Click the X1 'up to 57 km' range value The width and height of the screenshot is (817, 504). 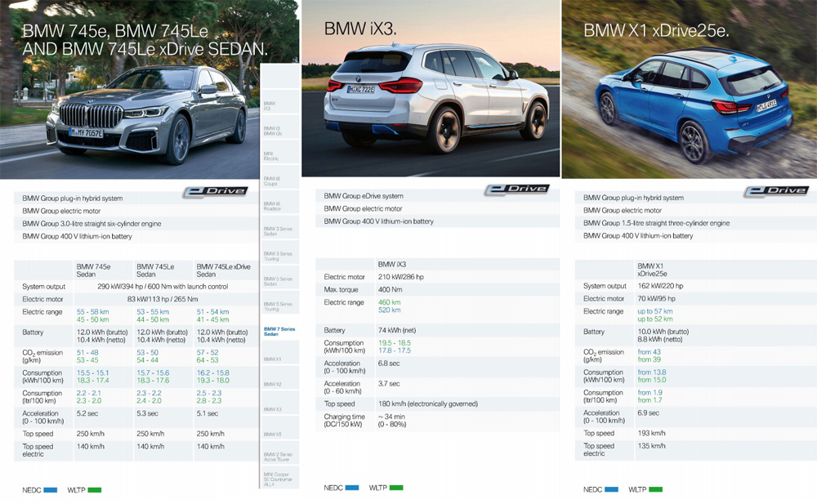[655, 311]
